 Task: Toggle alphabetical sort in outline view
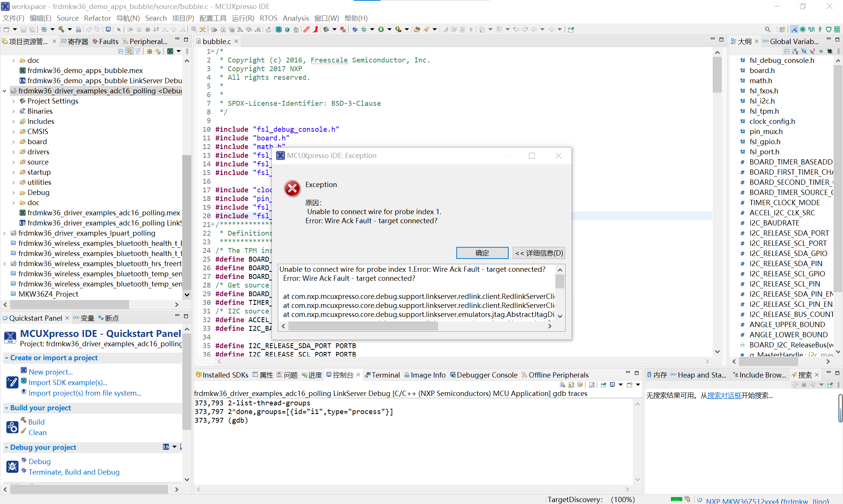pyautogui.click(x=795, y=51)
